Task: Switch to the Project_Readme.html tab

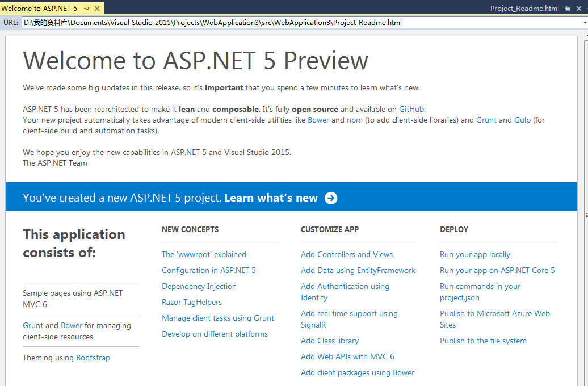Action: click(x=524, y=9)
